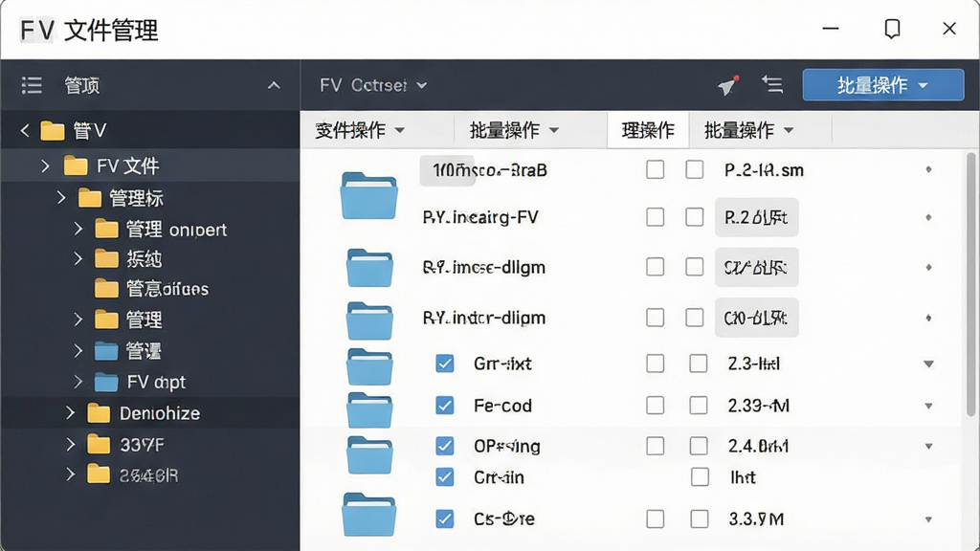Uncheck the Grr-ixt checkbox
Viewport: 980px width, 551px height.
point(444,363)
